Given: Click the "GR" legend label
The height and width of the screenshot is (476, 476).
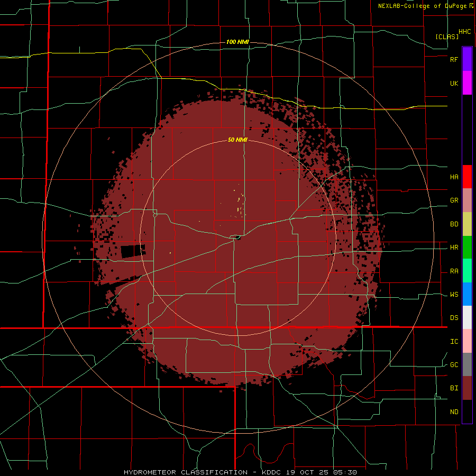Looking at the screenshot, I should click(454, 200).
